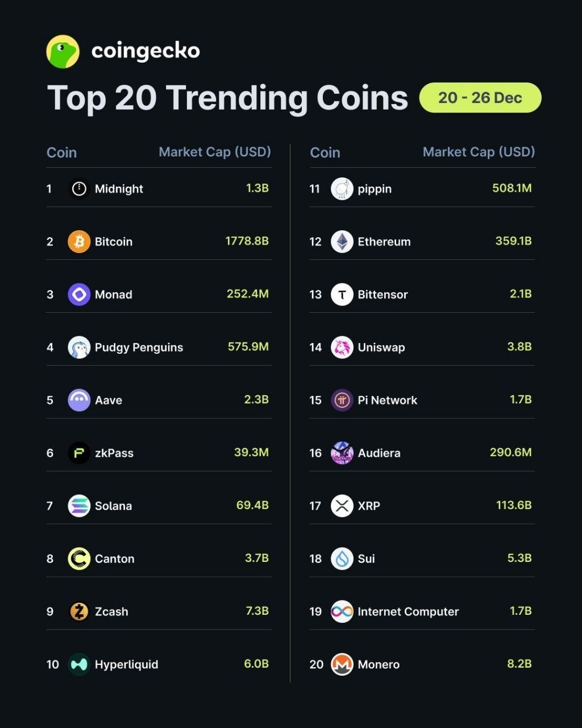Click the Monero coin icon
582x728 pixels.
pyautogui.click(x=342, y=664)
